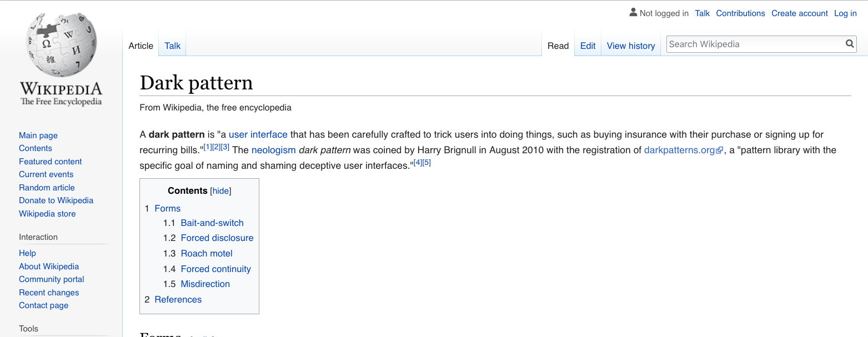Viewport: 868px width, 337px height.
Task: Open the user interface article link
Action: point(258,134)
